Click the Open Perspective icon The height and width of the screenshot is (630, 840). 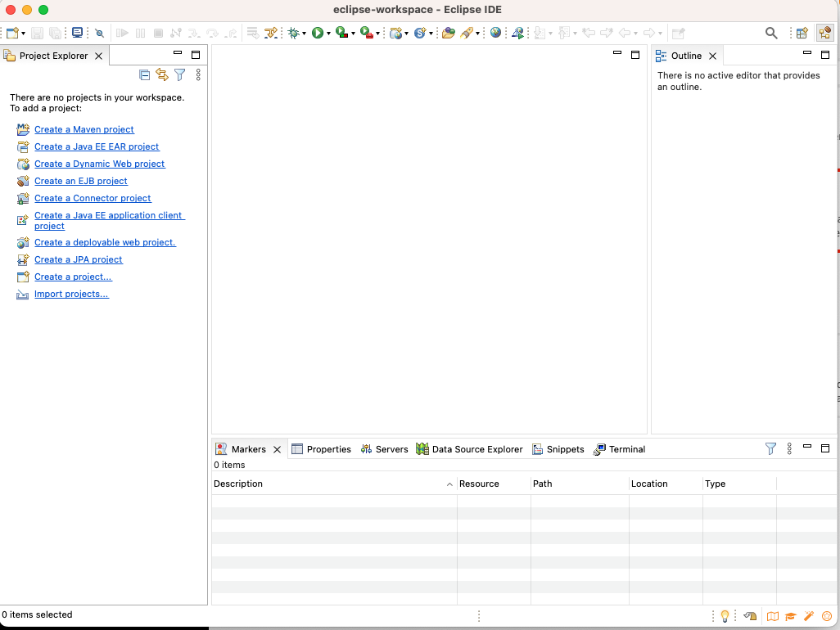coord(802,34)
